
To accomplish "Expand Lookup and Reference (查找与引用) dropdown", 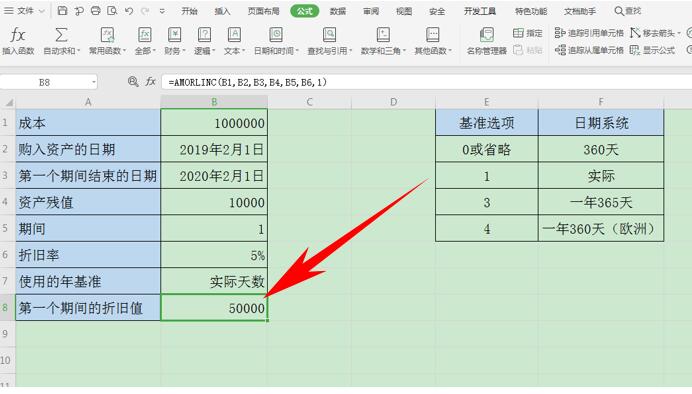I will (350, 51).
